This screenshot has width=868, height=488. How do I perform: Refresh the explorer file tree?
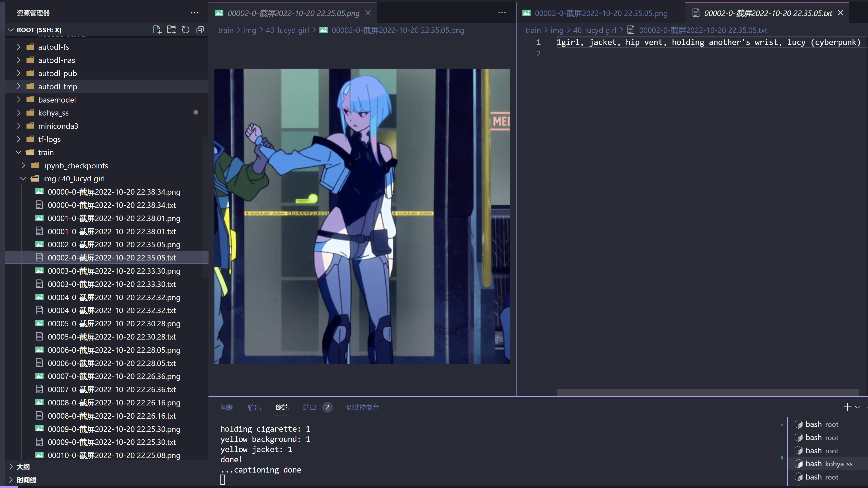point(186,30)
